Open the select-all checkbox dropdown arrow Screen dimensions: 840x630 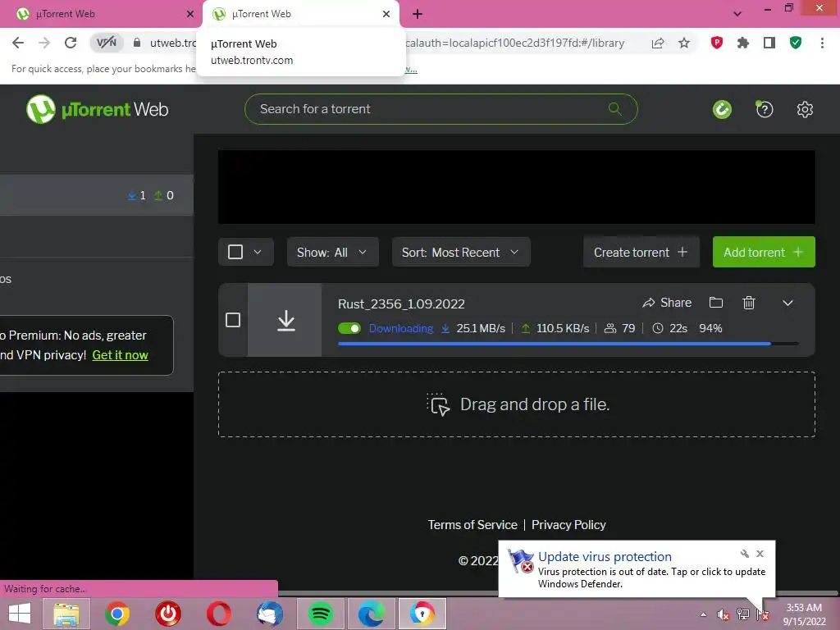click(x=258, y=252)
